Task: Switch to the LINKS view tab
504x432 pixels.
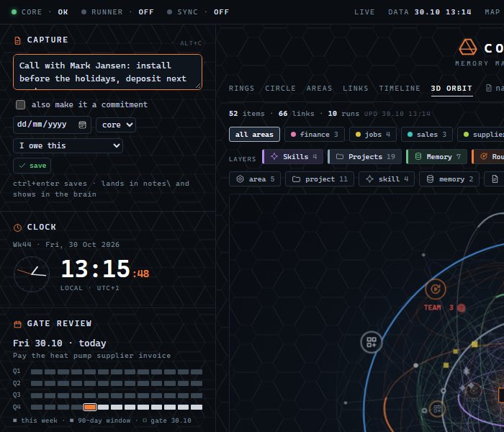Action: (355, 89)
